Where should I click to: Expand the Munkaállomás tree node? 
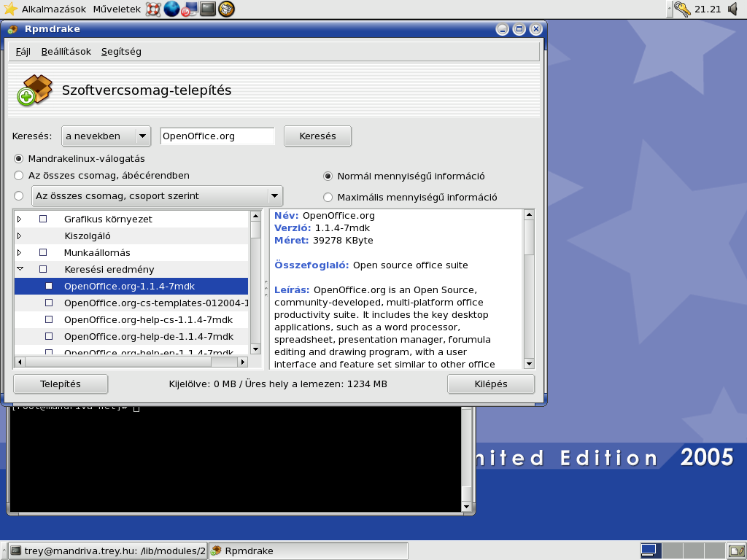20,252
